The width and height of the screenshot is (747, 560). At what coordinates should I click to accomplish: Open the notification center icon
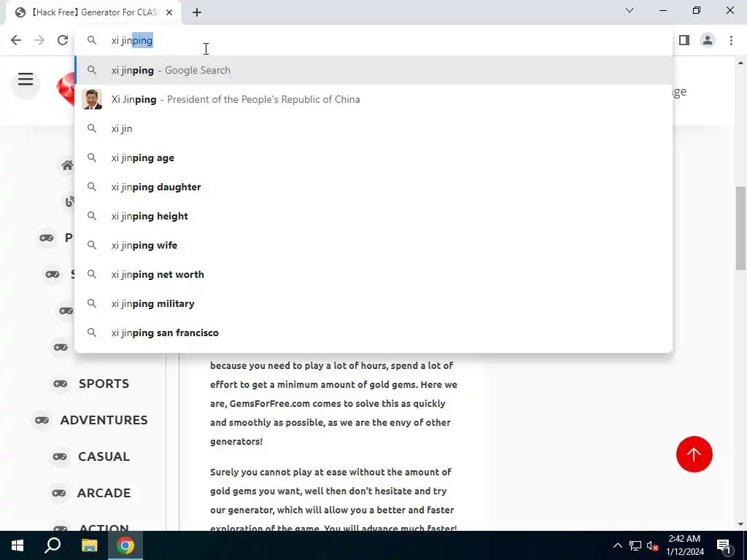tap(724, 545)
